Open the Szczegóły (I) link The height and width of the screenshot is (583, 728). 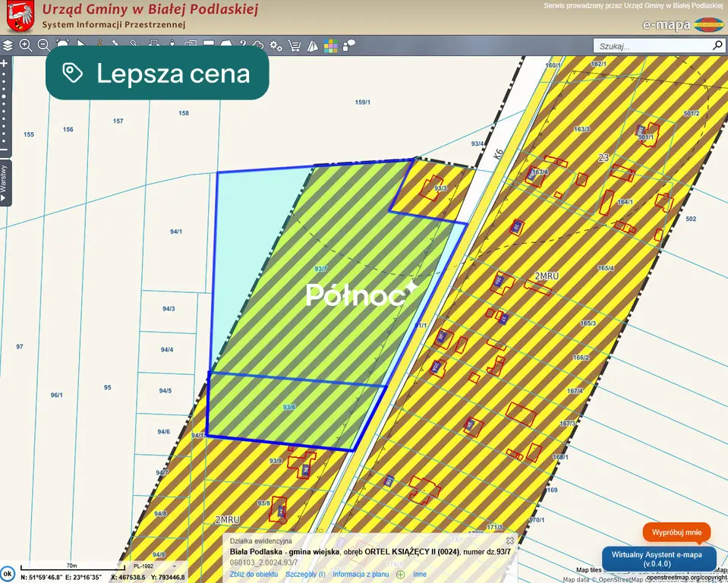[x=305, y=574]
